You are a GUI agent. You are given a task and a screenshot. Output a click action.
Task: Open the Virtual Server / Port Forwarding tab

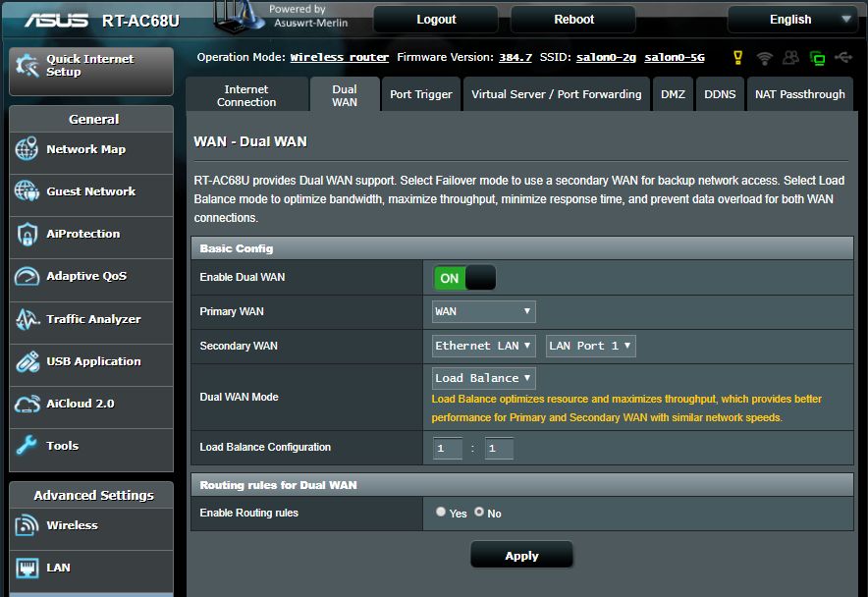coord(557,94)
